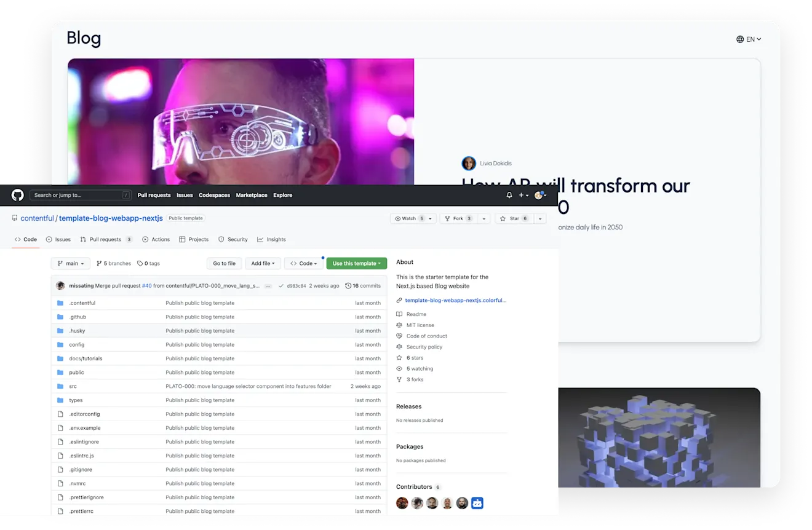Open Marketplace in the navigation bar

(x=251, y=195)
